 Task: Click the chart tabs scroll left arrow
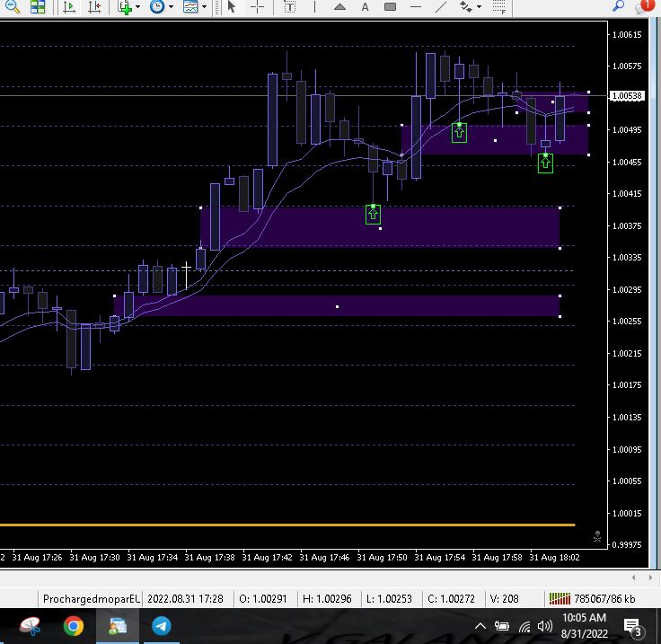click(633, 578)
